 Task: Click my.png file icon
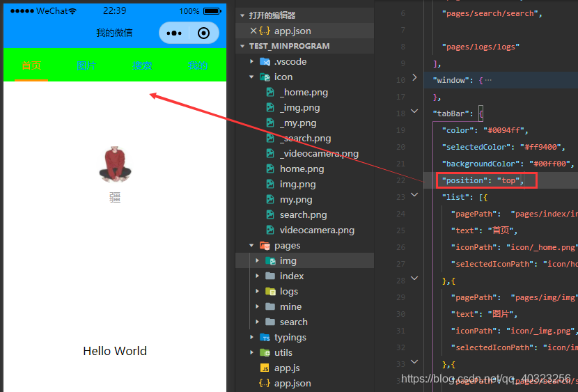point(270,199)
